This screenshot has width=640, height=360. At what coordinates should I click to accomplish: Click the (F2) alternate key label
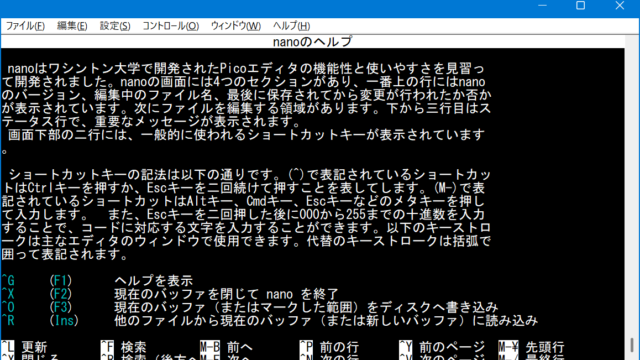(x=61, y=294)
